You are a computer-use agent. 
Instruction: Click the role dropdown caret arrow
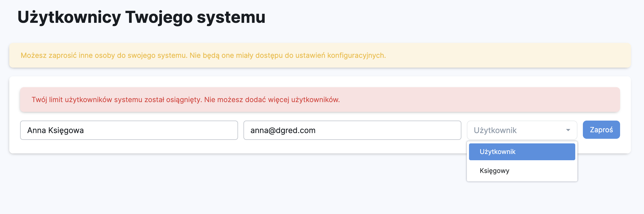(x=568, y=130)
